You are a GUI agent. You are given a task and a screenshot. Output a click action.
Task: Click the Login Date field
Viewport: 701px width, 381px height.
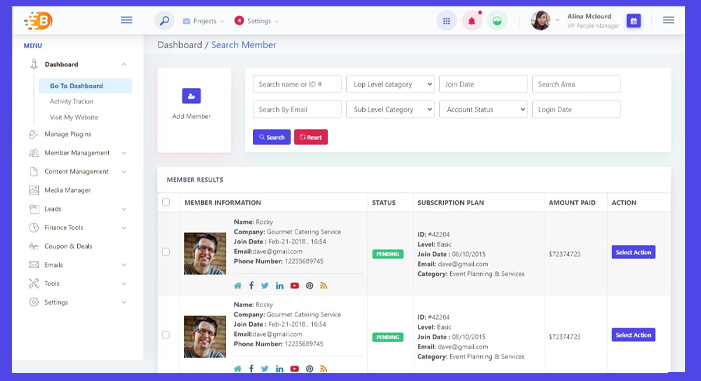pos(576,110)
